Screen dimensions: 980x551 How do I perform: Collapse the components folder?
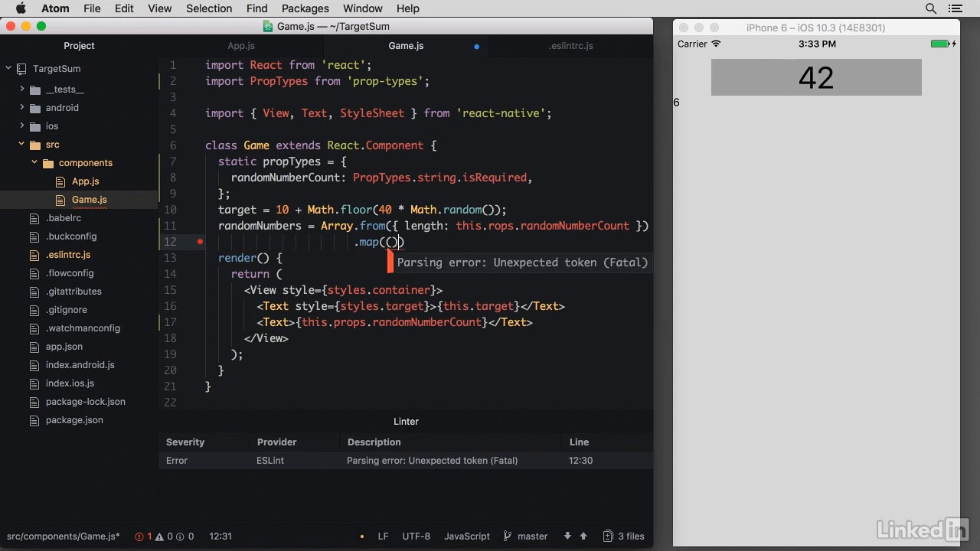click(34, 163)
